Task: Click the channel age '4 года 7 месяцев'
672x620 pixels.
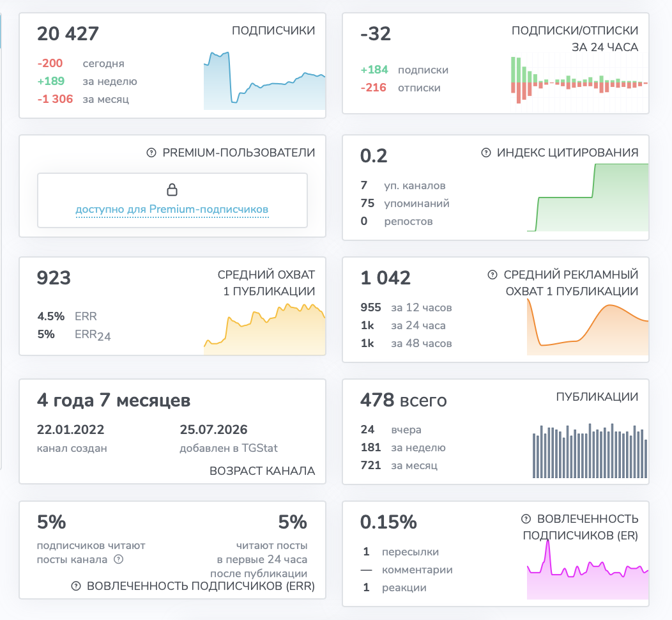Action: (114, 400)
